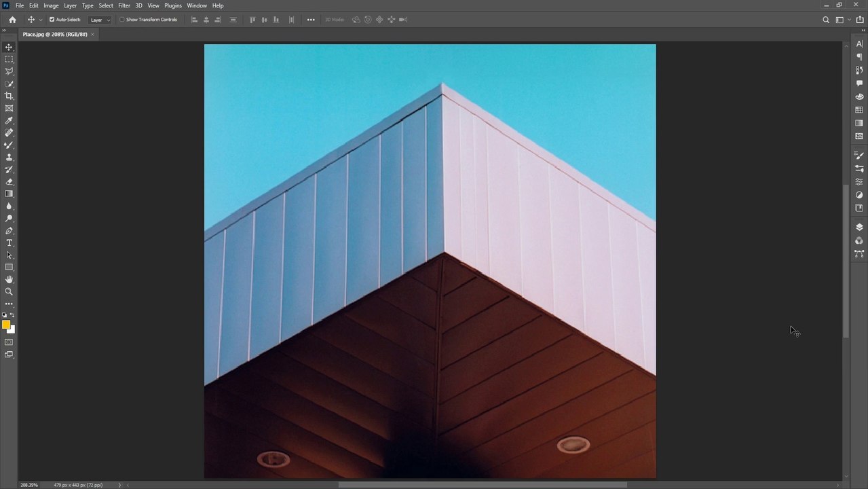This screenshot has height=489, width=868.
Task: Select the Path Selection tool
Action: pyautogui.click(x=9, y=255)
